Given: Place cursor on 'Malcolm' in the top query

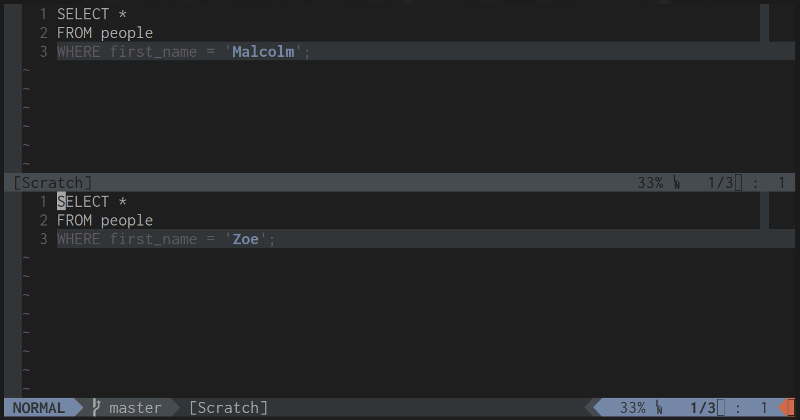Looking at the screenshot, I should pyautogui.click(x=263, y=52).
